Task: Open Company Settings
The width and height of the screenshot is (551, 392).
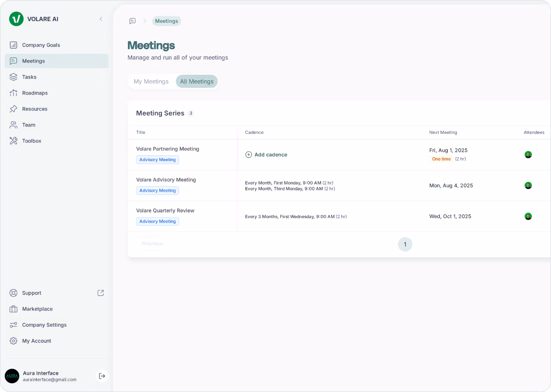Action: coord(44,325)
